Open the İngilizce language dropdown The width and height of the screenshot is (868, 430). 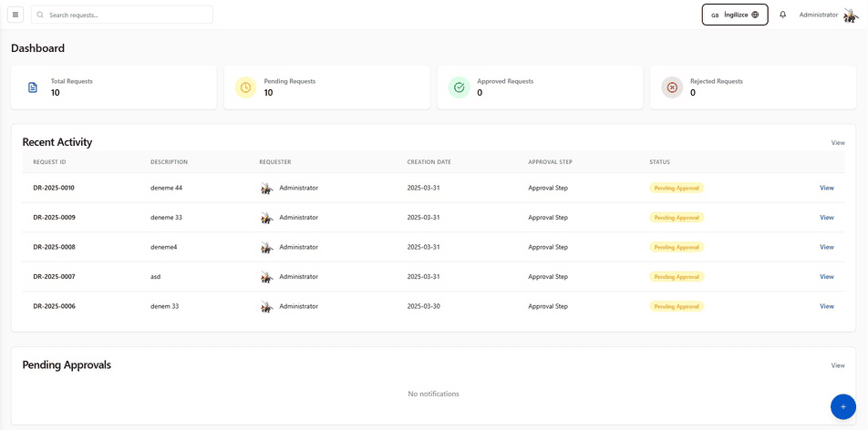coord(735,15)
